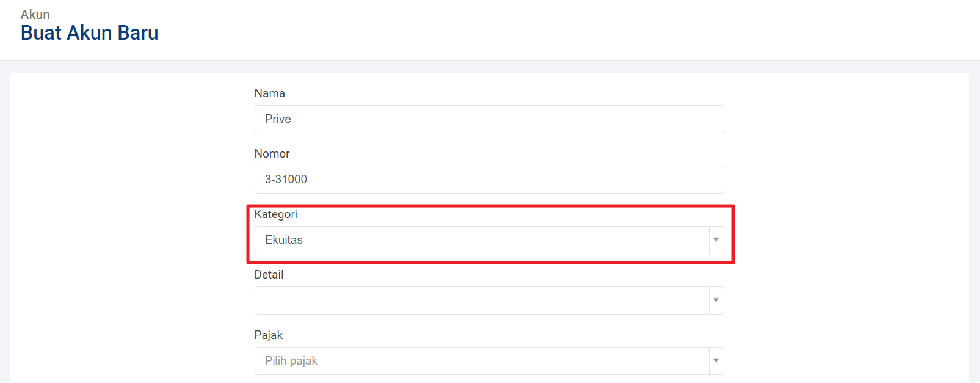
Task: Open the Pilih pajak dropdown
Action: tap(481, 361)
